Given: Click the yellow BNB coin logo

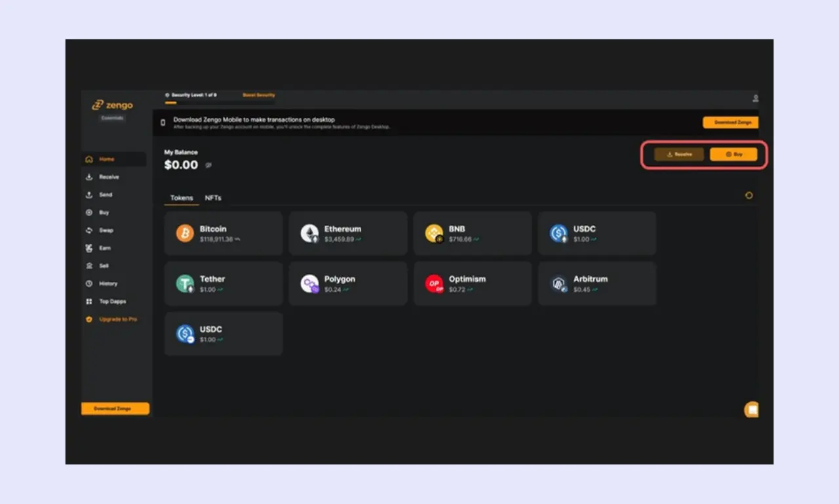Looking at the screenshot, I should point(434,233).
